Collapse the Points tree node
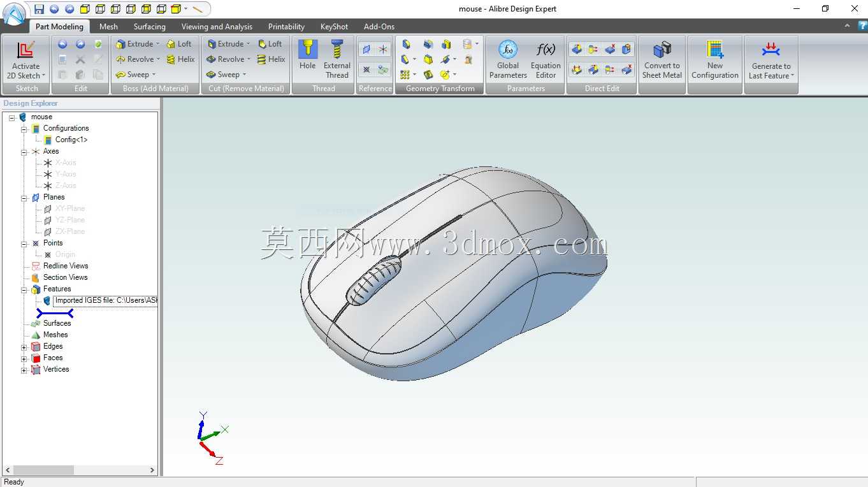The width and height of the screenshot is (868, 487). pyautogui.click(x=24, y=243)
